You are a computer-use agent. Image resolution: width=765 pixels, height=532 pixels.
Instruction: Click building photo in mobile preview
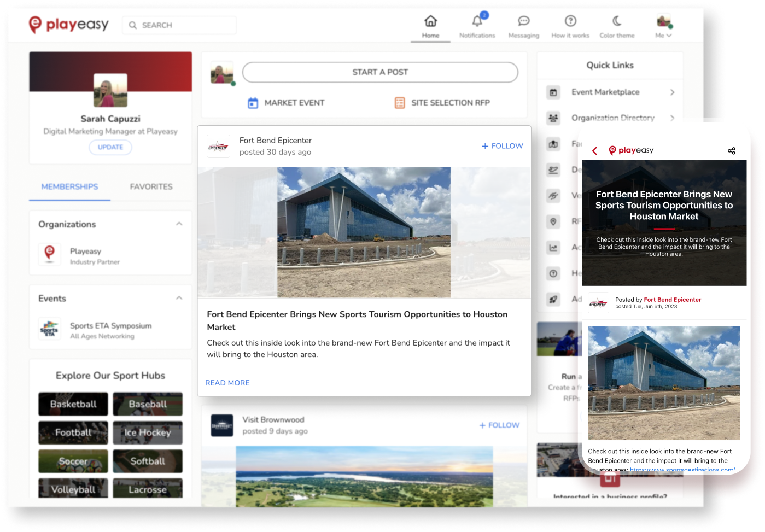pyautogui.click(x=664, y=383)
